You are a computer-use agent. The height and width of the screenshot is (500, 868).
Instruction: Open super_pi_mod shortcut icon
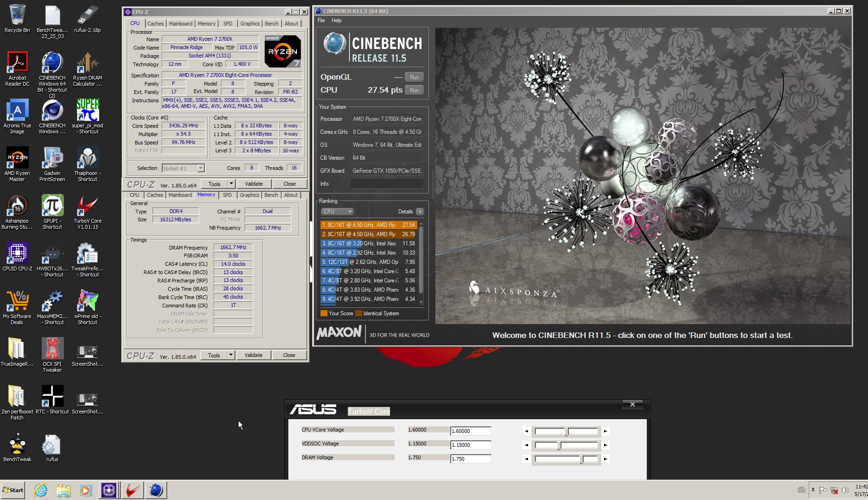87,116
